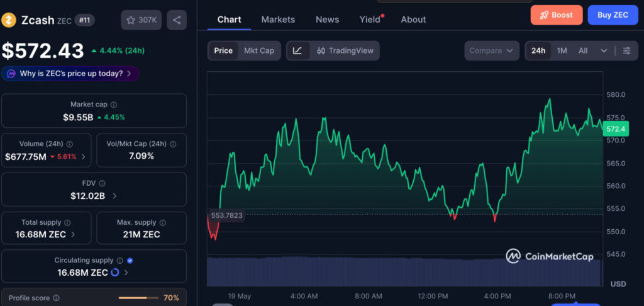644x306 pixels.
Task: Click Why is ZEC's price up today
Action: click(70, 74)
